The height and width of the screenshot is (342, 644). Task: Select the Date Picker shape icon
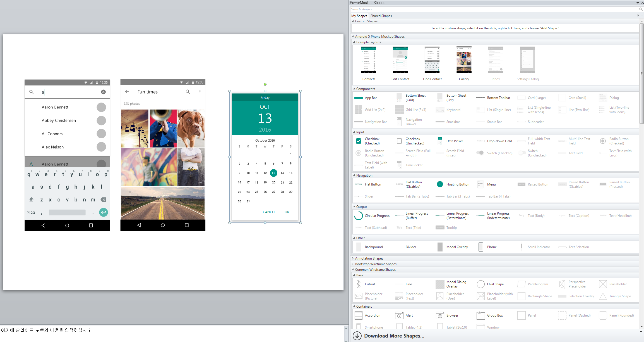pyautogui.click(x=440, y=141)
